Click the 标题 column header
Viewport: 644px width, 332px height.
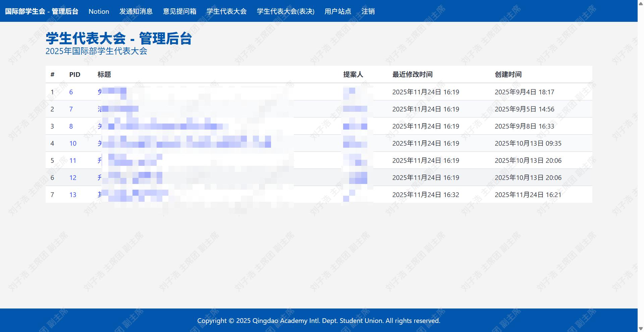point(104,75)
